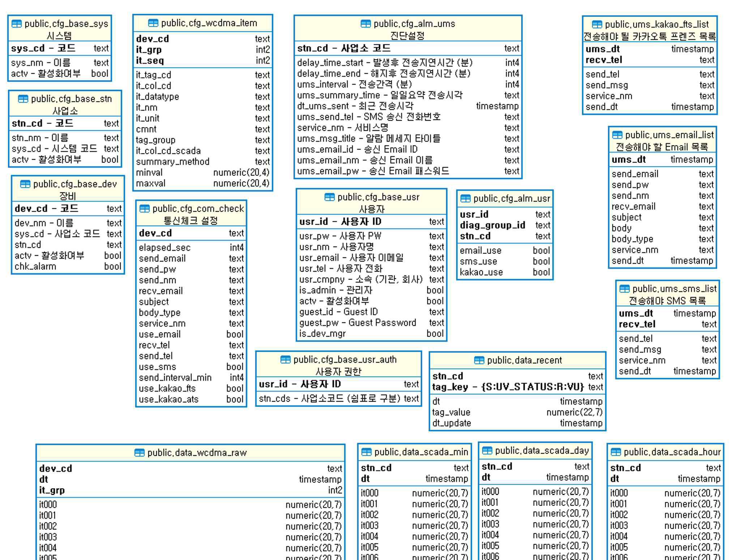Click the table icon of public.cfg_alm_ums
Viewport: 739px width, 560px height.
point(366,24)
